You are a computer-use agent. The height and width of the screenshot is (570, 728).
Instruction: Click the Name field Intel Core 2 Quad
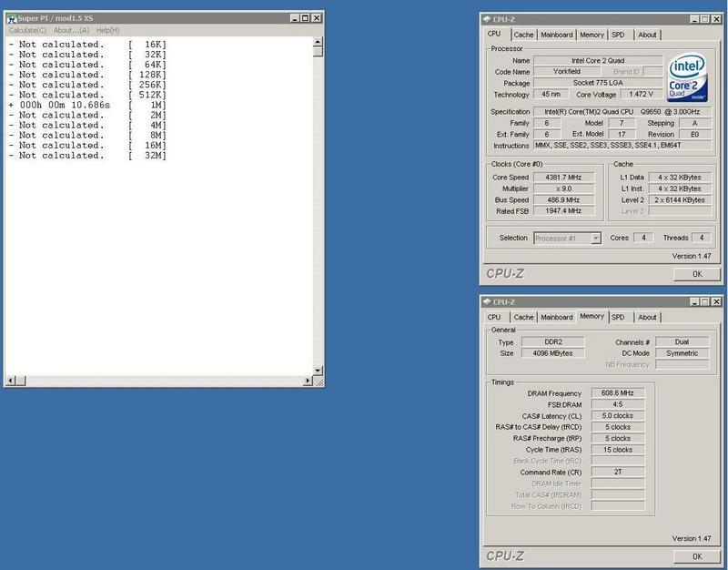click(x=598, y=60)
